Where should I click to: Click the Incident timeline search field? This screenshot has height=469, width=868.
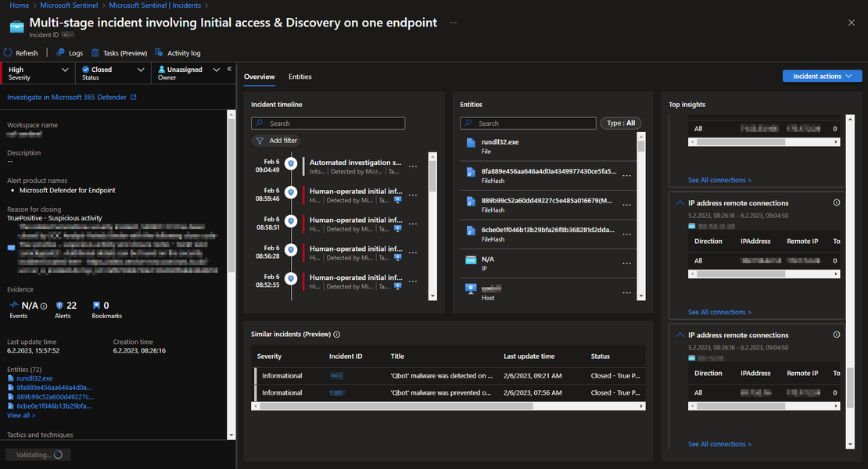click(328, 124)
